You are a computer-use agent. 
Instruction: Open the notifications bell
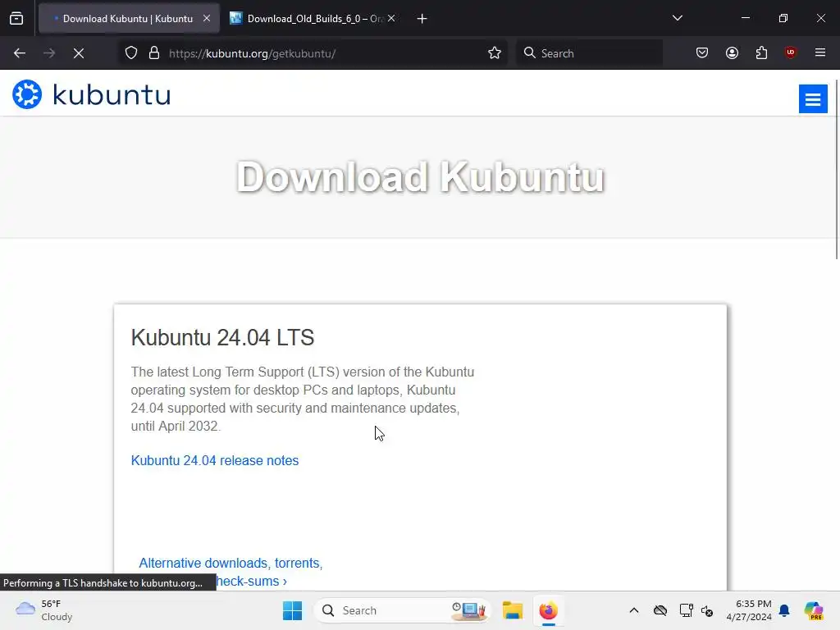coord(784,610)
